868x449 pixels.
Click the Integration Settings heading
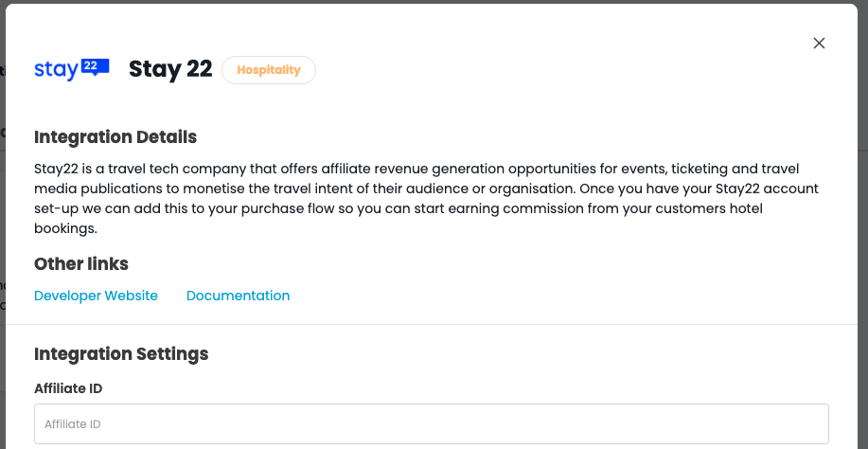click(121, 354)
